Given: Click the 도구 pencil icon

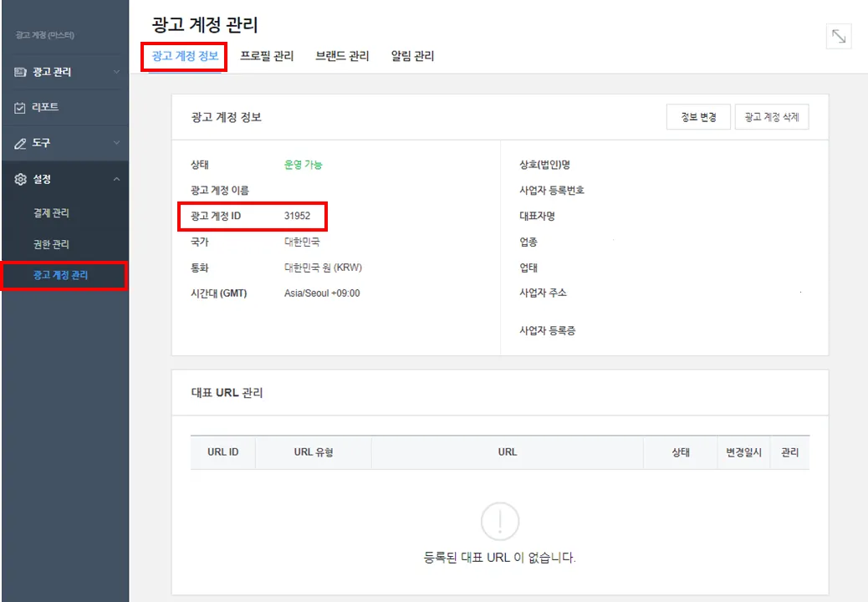Looking at the screenshot, I should [x=21, y=144].
